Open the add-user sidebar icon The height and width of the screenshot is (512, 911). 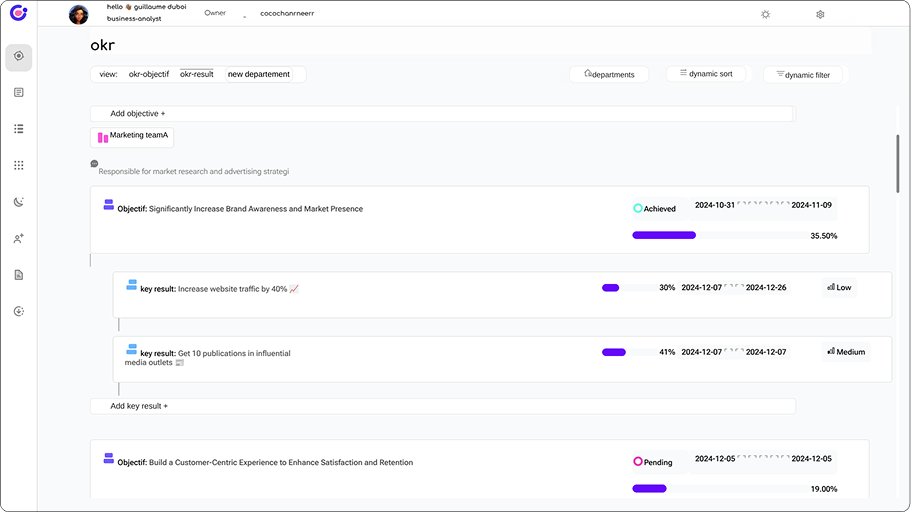(x=19, y=238)
